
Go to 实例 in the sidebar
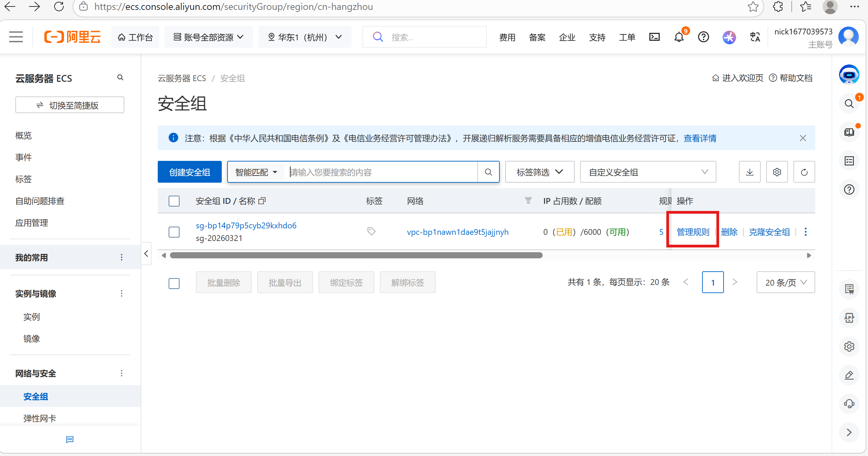(32, 317)
